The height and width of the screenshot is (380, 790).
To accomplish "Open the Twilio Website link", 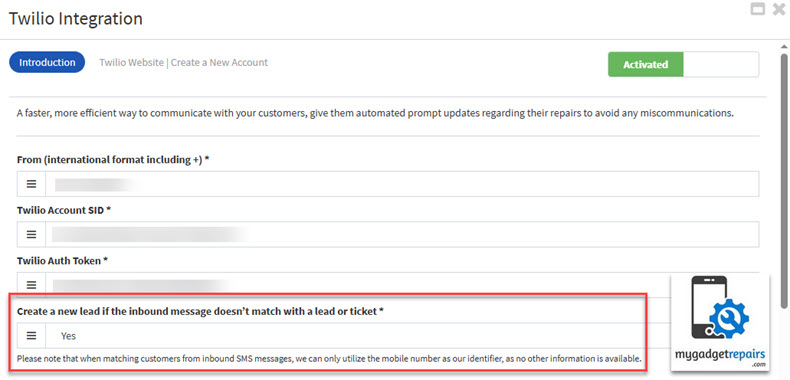I will 131,62.
